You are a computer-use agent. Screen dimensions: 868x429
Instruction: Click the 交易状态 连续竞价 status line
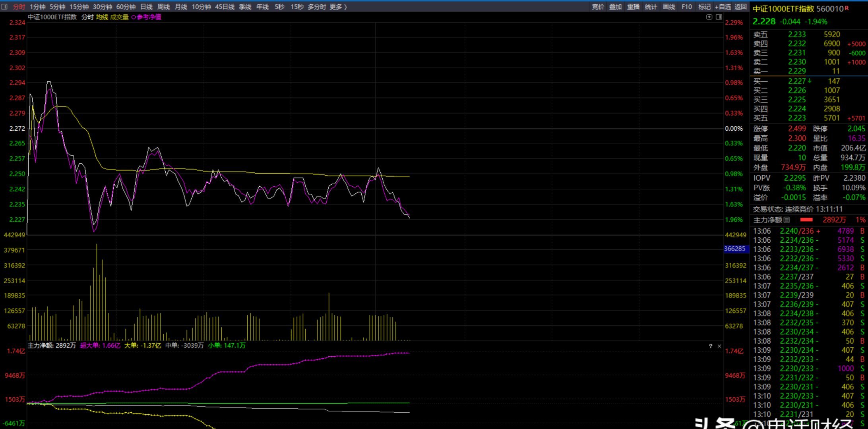pos(797,209)
